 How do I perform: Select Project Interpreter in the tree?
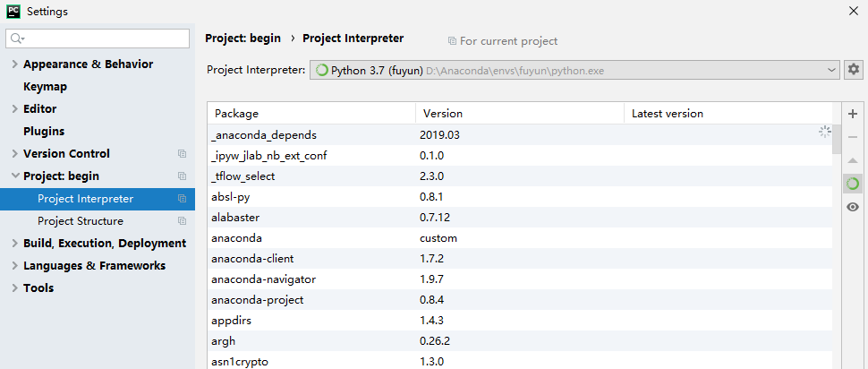(98, 199)
